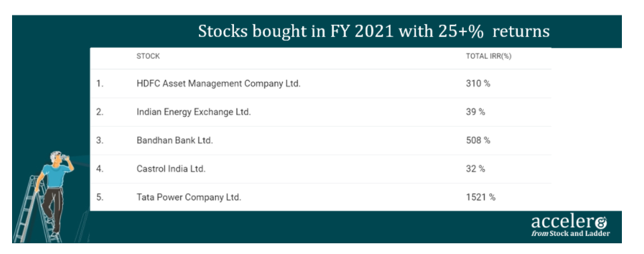Click the 310 % IRR value

point(478,83)
